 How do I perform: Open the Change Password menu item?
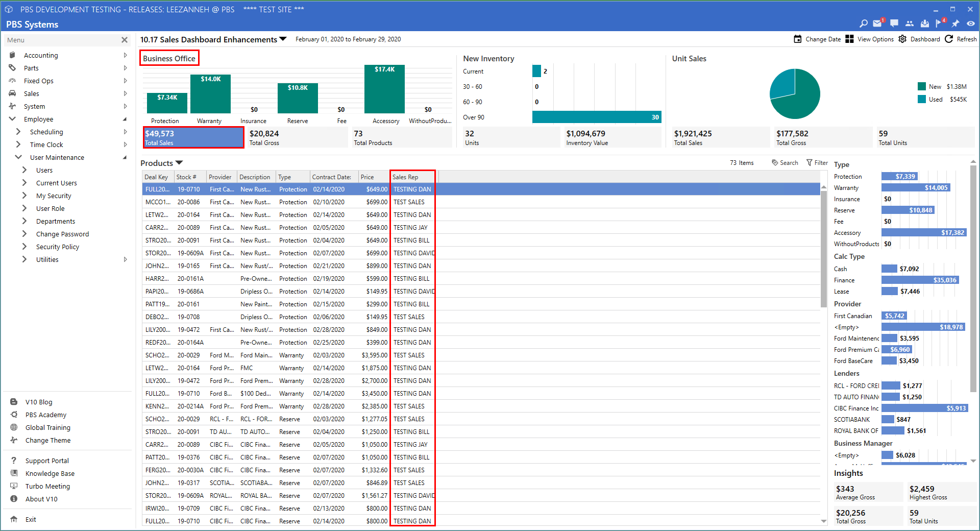point(62,234)
